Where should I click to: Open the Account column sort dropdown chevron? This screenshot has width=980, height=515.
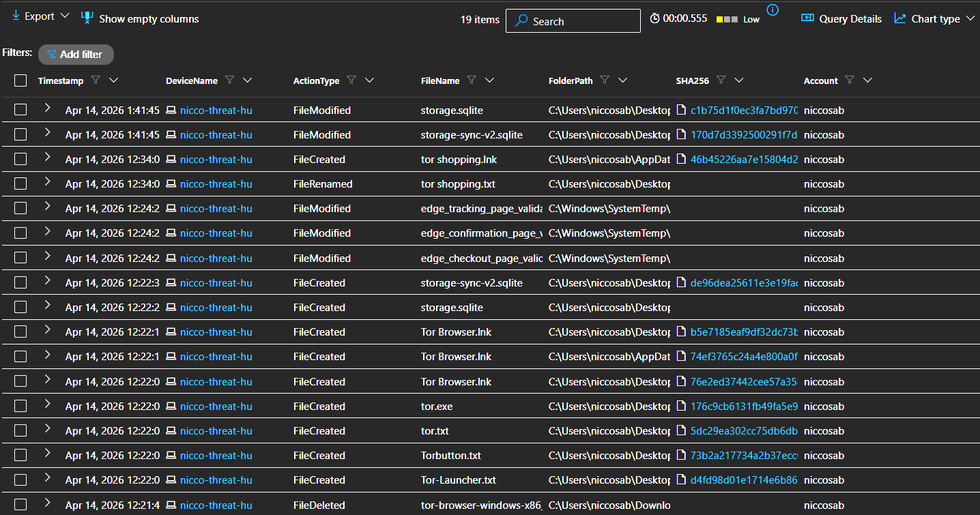(x=867, y=80)
